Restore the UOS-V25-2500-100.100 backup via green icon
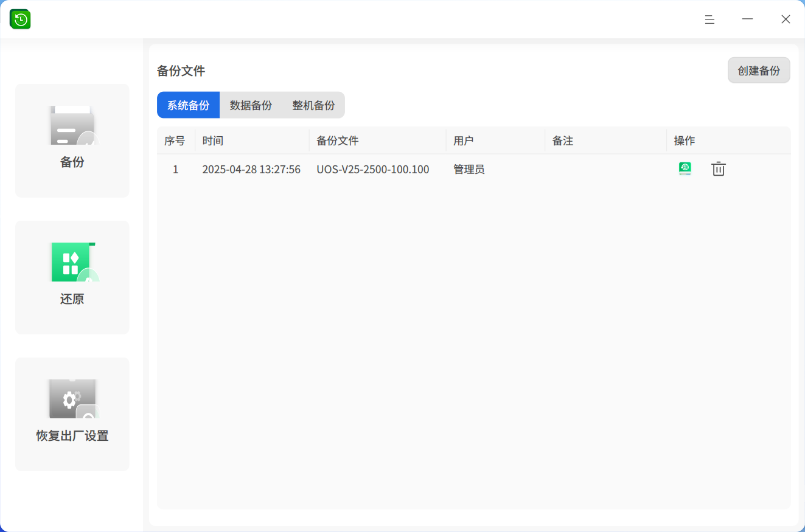 pyautogui.click(x=685, y=169)
